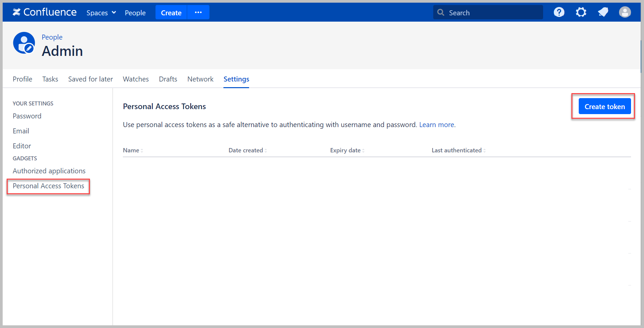The height and width of the screenshot is (328, 644).
Task: Open the Spaces dropdown
Action: pos(101,13)
